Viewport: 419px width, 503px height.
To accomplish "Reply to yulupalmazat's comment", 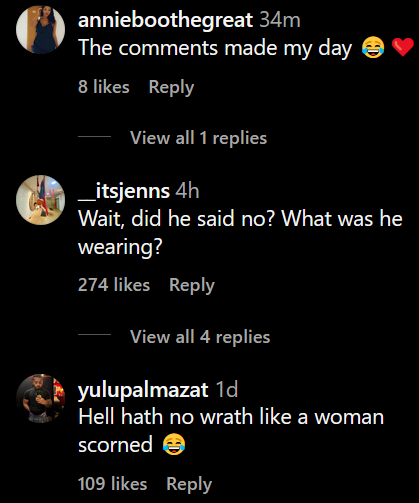I will (x=189, y=484).
